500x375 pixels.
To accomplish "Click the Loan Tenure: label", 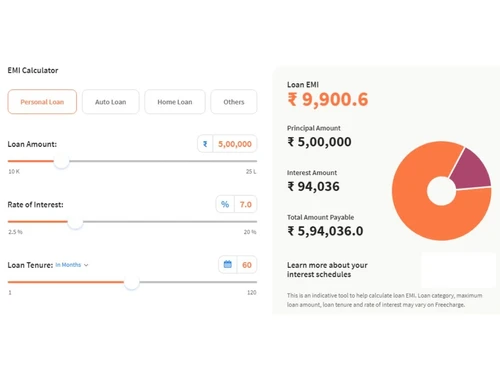I will (x=30, y=265).
